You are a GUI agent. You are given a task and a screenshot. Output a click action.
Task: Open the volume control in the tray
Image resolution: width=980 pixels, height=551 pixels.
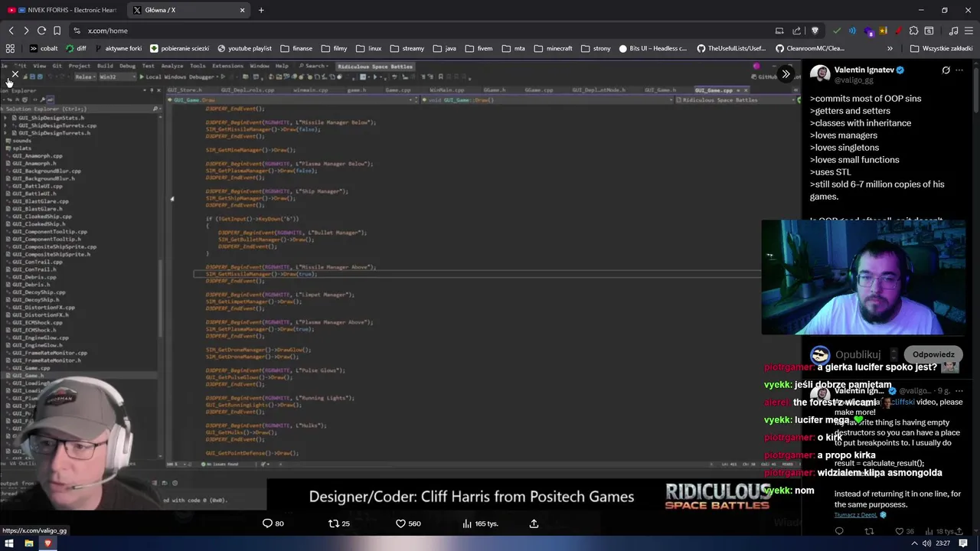pos(926,543)
